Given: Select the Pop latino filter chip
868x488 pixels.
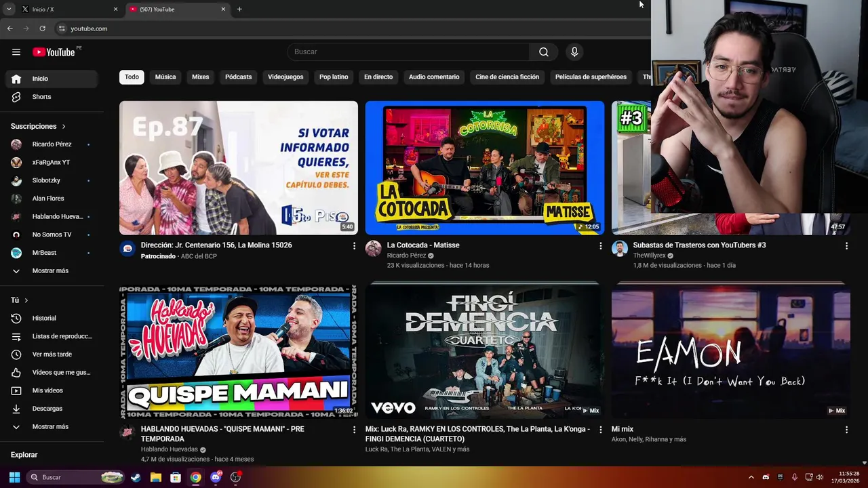Looking at the screenshot, I should coord(334,77).
